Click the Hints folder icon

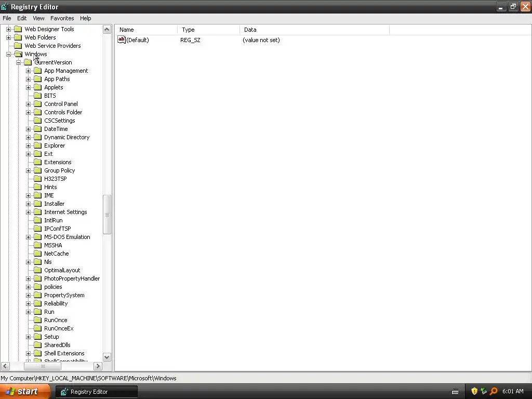tap(37, 187)
